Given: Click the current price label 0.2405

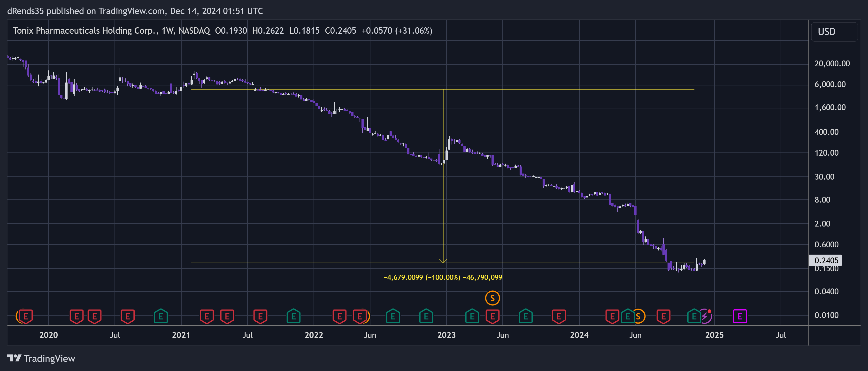Looking at the screenshot, I should pos(826,260).
